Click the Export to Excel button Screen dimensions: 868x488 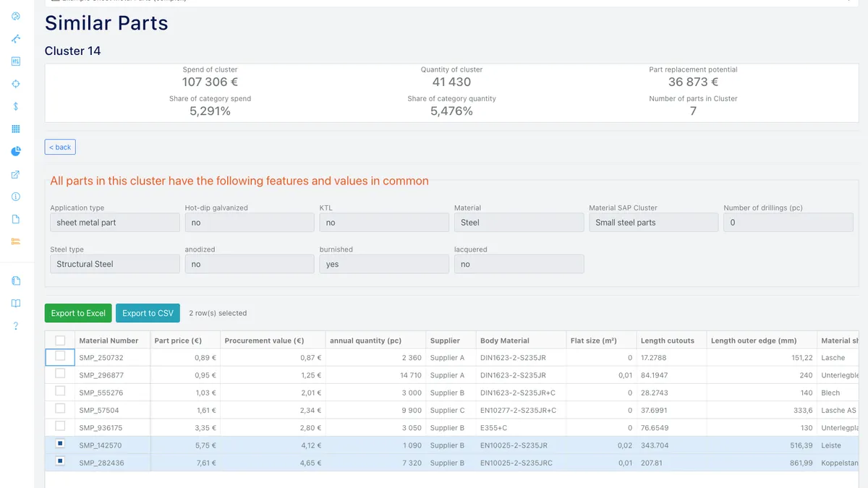[78, 313]
